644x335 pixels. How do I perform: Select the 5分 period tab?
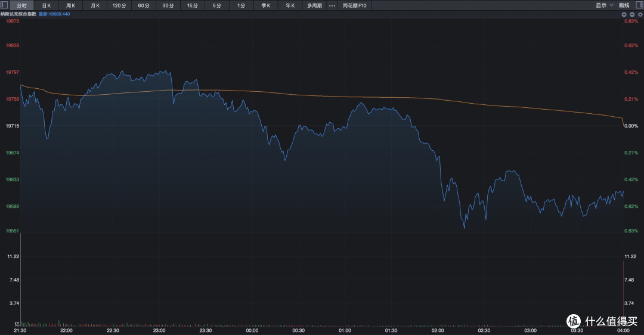[x=217, y=5]
